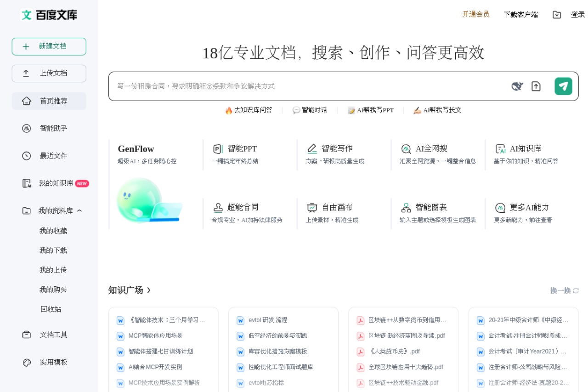Click the 智能图表 chart icon
The image size is (588, 392).
(406, 208)
